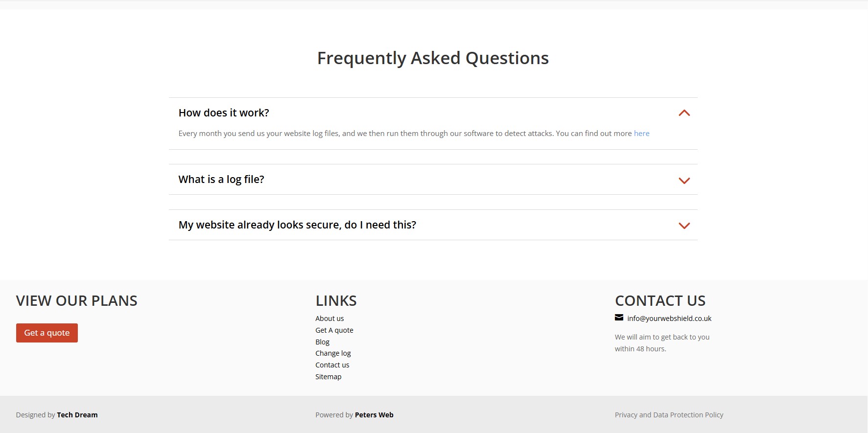Click the envelope email icon
Viewport: 868px width, 433px height.
click(x=619, y=318)
